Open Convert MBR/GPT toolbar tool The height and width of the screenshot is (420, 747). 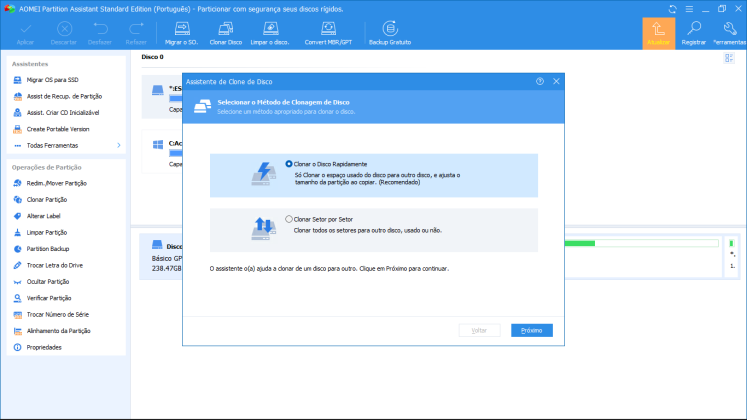click(328, 33)
